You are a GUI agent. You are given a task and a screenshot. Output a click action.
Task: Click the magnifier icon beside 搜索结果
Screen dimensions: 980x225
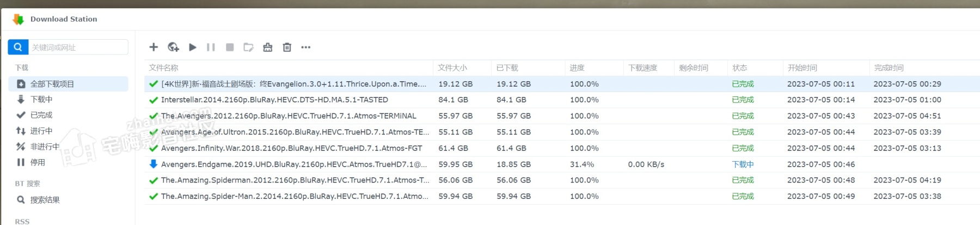pyautogui.click(x=21, y=200)
